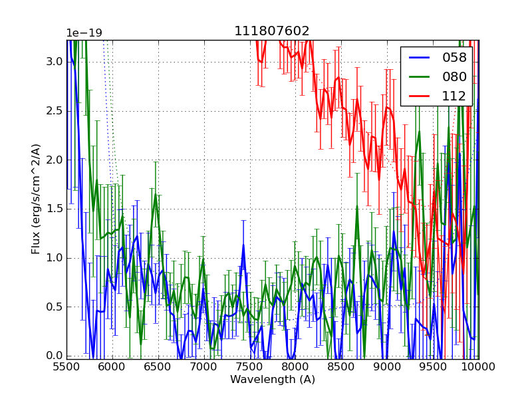Image resolution: width=532 pixels, height=399 pixels.
Task: Click the blue line swatch in legend
Action: pos(420,57)
